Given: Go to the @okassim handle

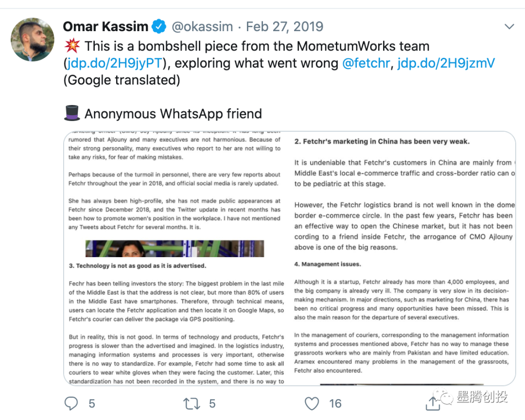Looking at the screenshot, I should pos(202,26).
